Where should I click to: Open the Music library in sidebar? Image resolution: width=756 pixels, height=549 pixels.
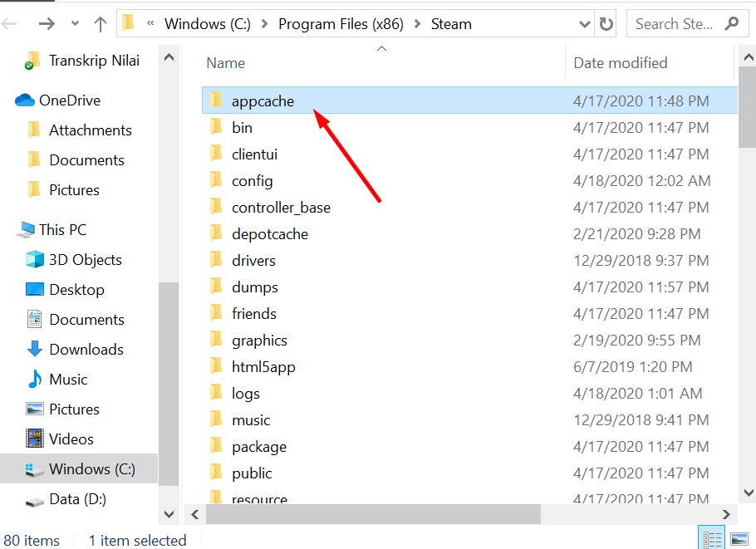(68, 380)
